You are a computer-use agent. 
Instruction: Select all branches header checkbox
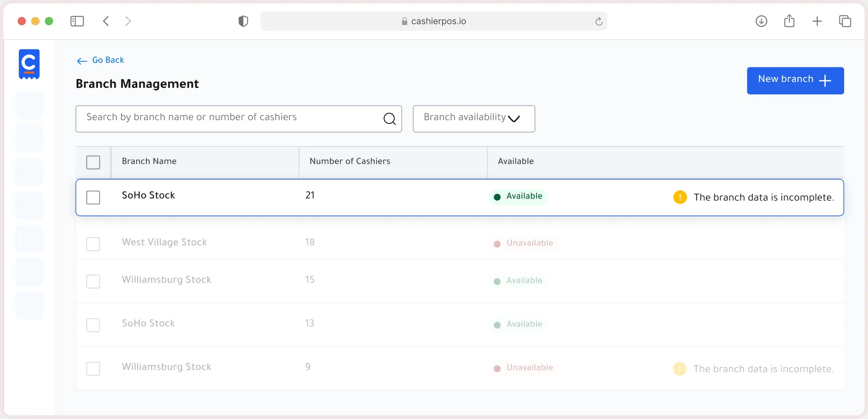(x=93, y=162)
